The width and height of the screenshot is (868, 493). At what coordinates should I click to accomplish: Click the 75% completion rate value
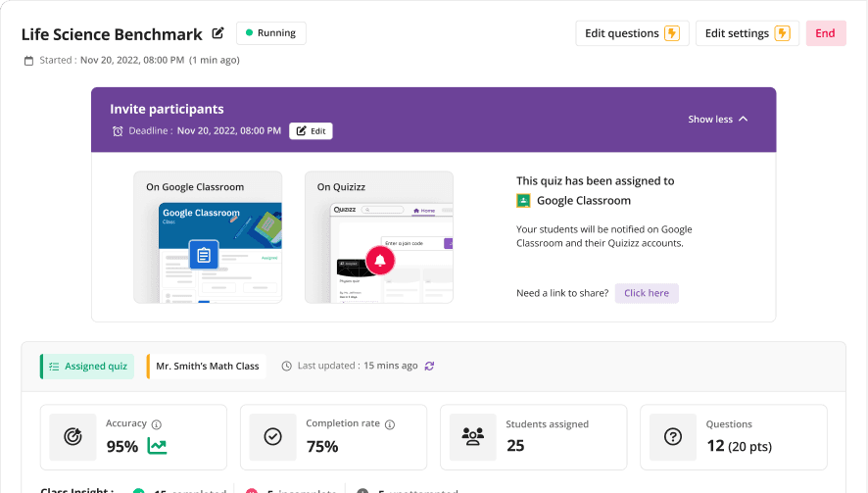[x=322, y=447]
